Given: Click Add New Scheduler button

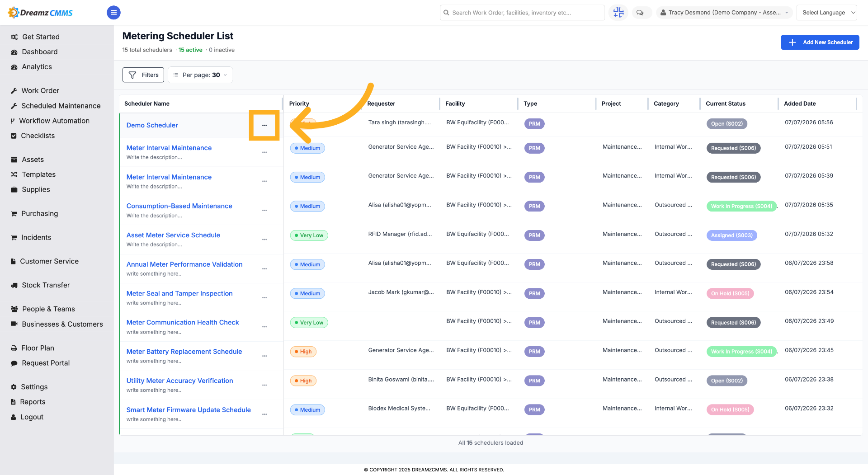Looking at the screenshot, I should (x=820, y=42).
